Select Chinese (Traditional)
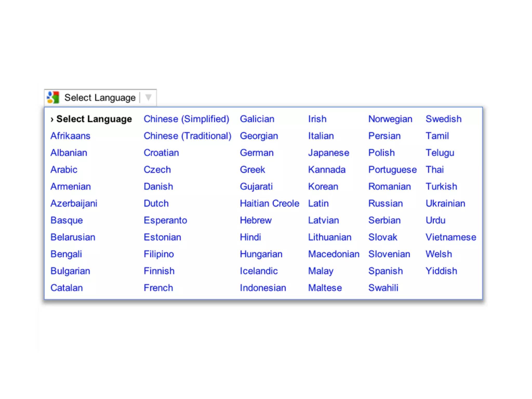 (x=188, y=136)
